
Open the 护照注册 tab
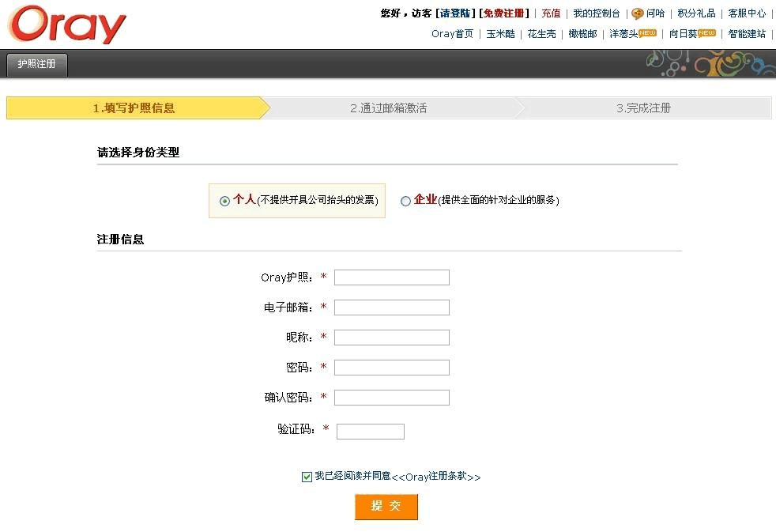point(37,65)
